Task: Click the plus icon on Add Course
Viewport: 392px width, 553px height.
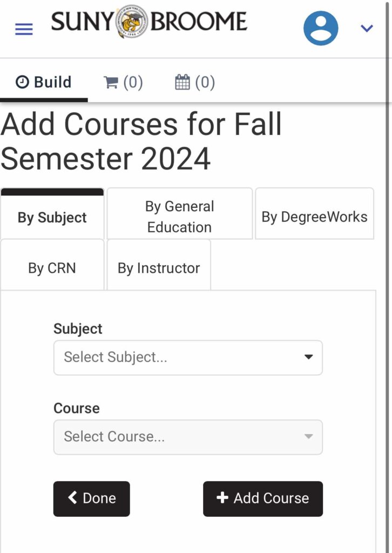Action: point(222,497)
